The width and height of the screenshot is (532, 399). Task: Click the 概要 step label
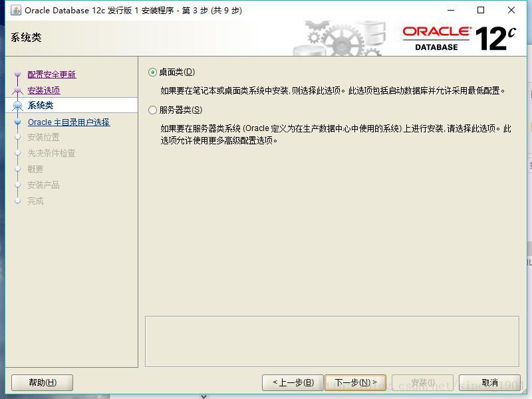35,169
